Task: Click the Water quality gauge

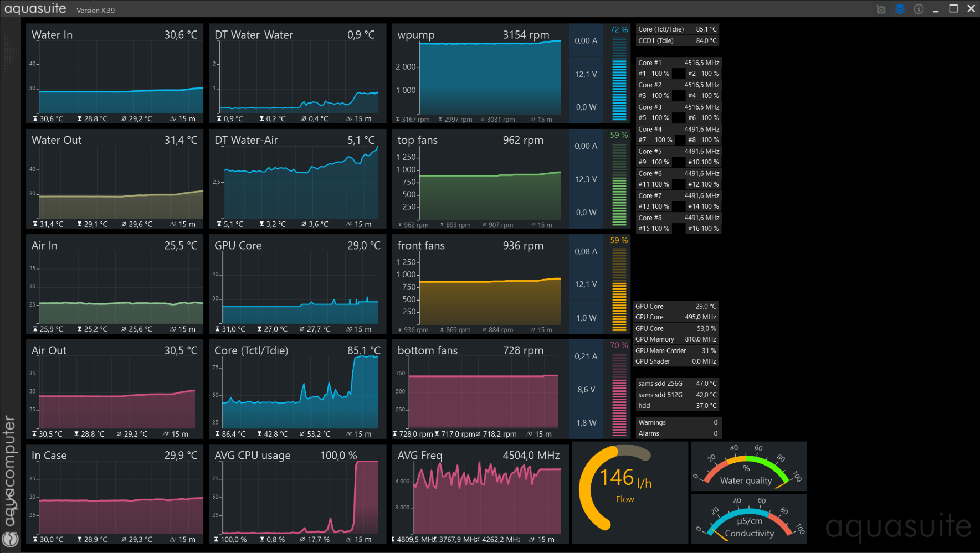Action: coord(748,466)
